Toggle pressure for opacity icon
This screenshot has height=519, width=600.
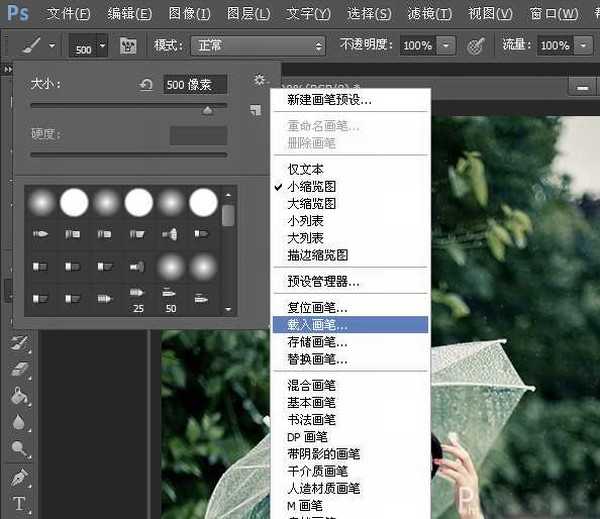click(476, 46)
